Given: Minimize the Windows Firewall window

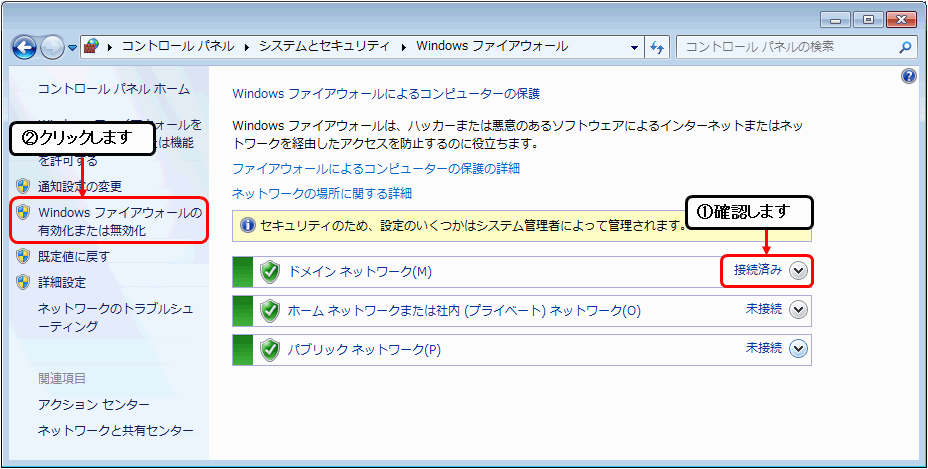Looking at the screenshot, I should [x=836, y=20].
